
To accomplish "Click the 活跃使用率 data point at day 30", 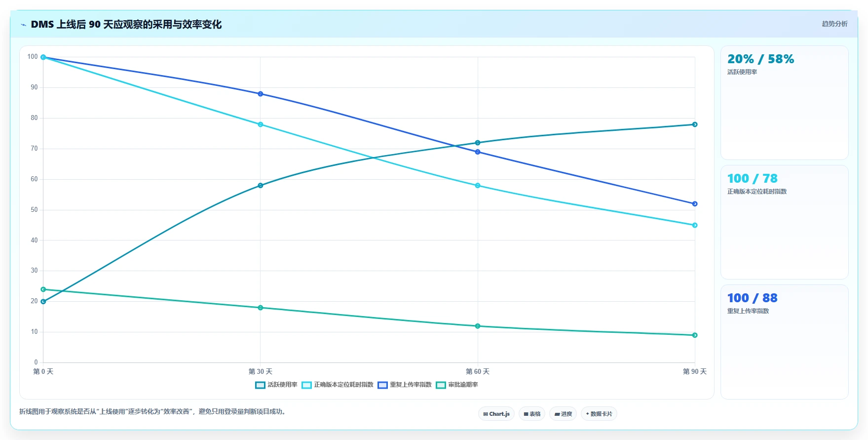I will 261,186.
